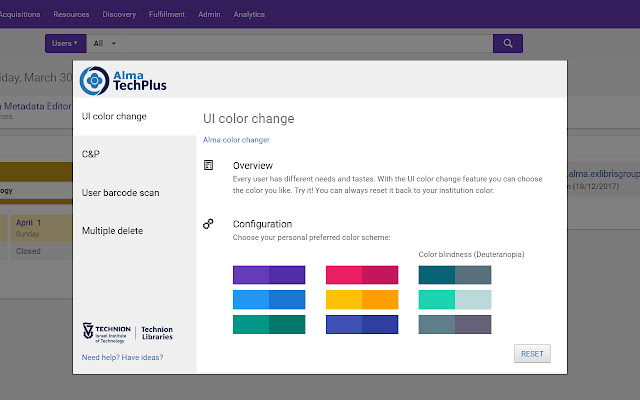Click the Color blindness (Deuteranopia) label
640x400 pixels.
click(x=471, y=254)
